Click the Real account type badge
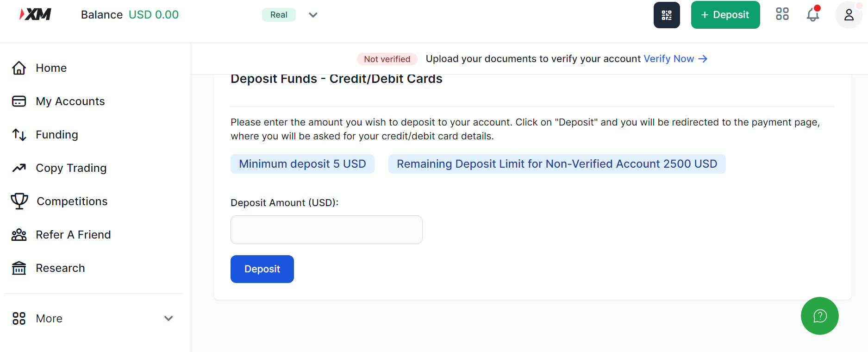 point(279,15)
